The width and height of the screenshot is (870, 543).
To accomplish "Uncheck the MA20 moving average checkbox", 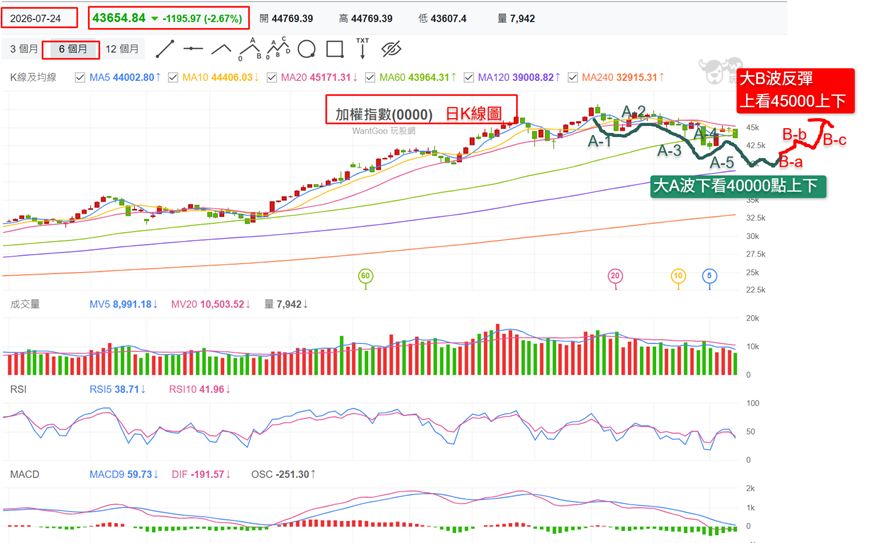I will click(272, 78).
